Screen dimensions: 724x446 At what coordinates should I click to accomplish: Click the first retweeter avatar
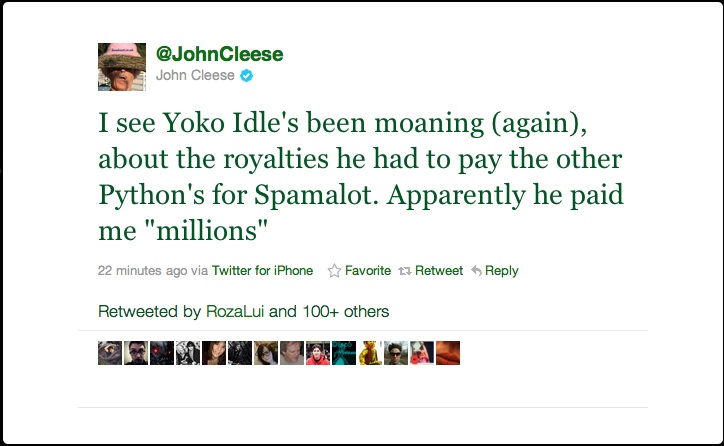click(x=110, y=353)
